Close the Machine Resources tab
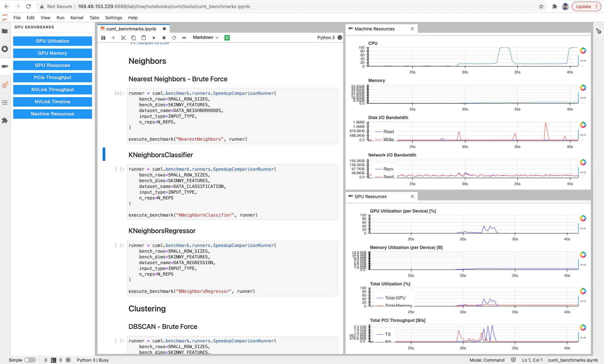Viewport: 604px width, 364px height. coord(412,29)
